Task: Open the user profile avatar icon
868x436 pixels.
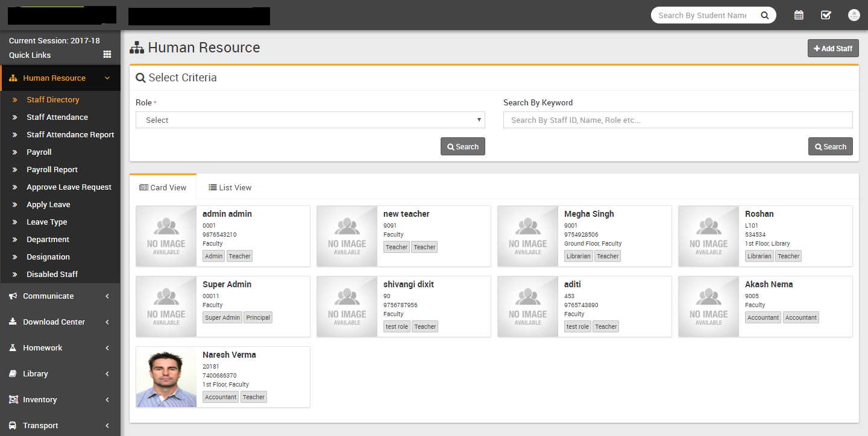Action: (x=854, y=15)
